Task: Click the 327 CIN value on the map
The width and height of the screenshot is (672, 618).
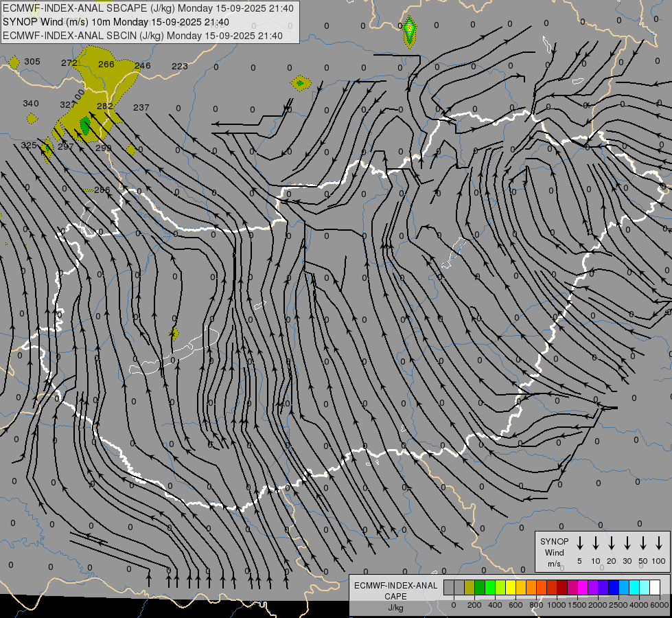Action: [x=67, y=104]
